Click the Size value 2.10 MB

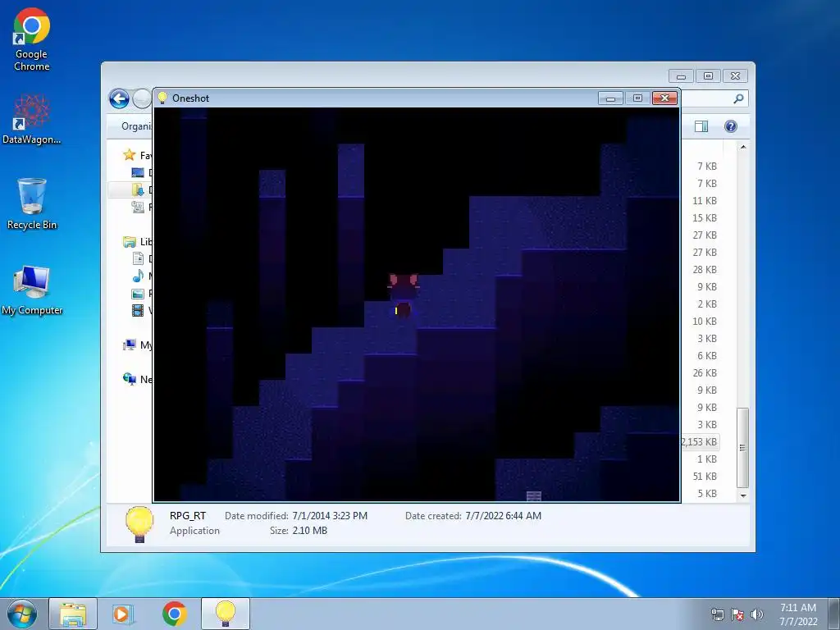pyautogui.click(x=309, y=531)
